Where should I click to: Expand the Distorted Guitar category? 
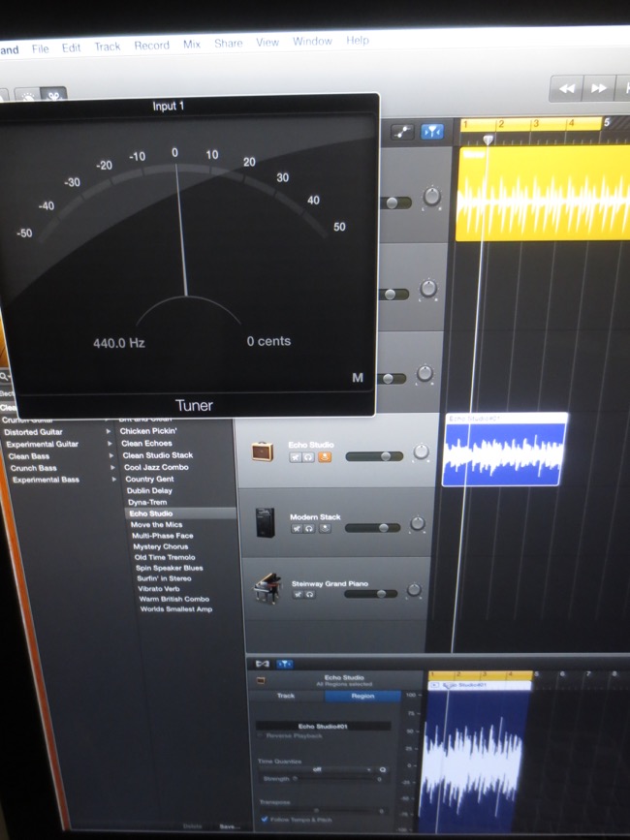pyautogui.click(x=109, y=431)
